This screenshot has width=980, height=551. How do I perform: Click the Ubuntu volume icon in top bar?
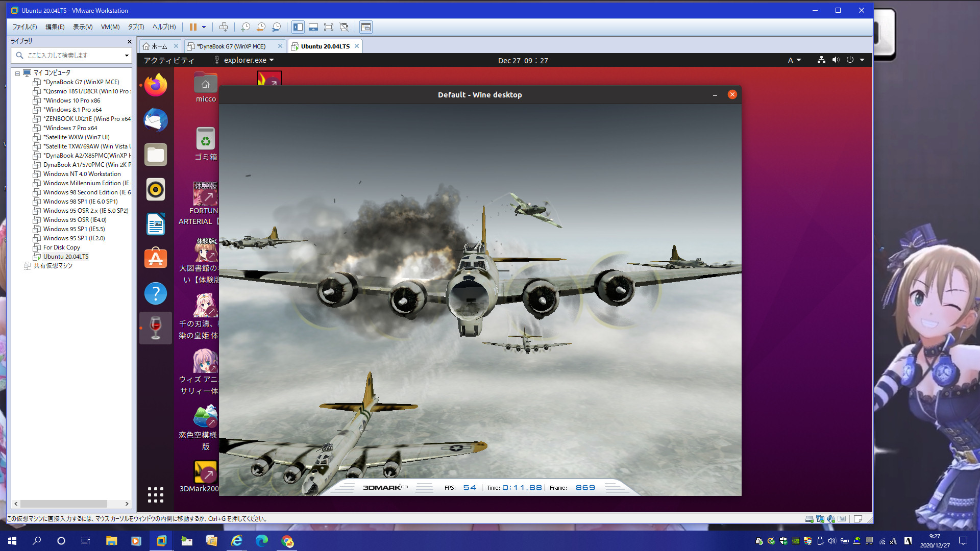pos(836,60)
